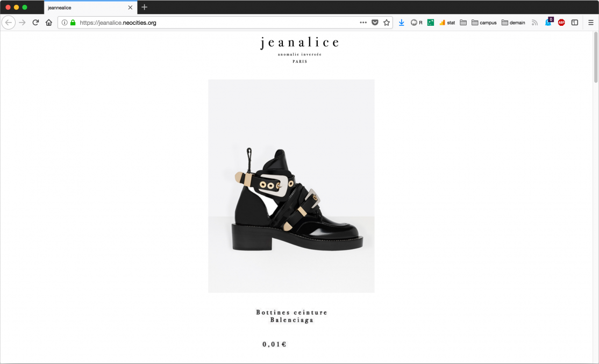Toggle the sidebar view icon
599x364 pixels.
tap(575, 23)
